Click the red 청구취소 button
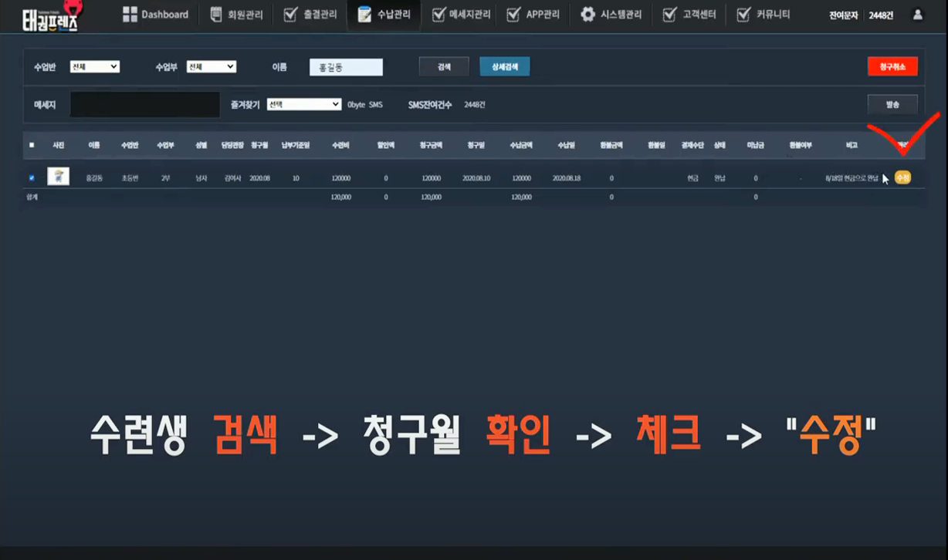948x560 pixels. pos(892,67)
